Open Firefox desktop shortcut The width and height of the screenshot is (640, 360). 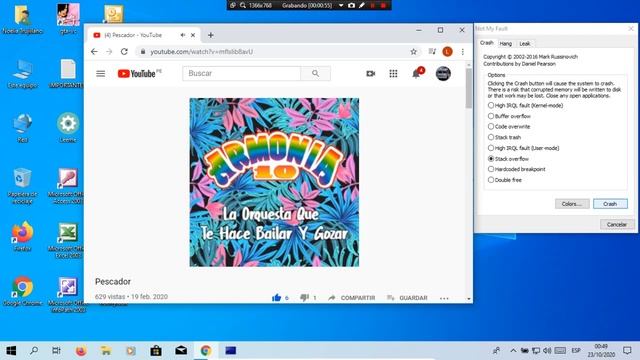22,236
